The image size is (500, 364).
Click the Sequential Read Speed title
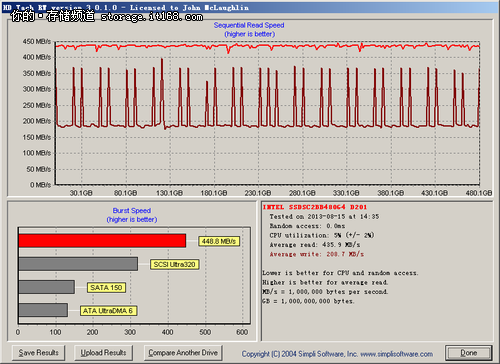pos(249,25)
